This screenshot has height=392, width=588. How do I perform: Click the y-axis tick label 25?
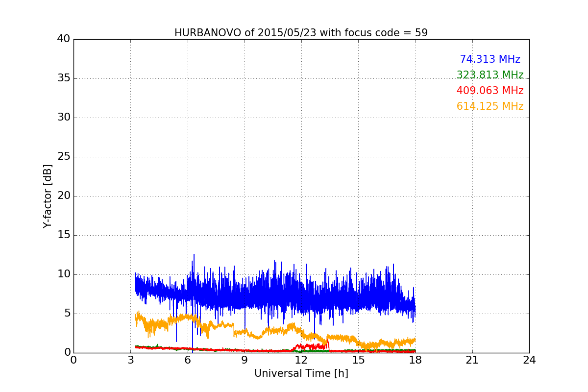point(64,156)
